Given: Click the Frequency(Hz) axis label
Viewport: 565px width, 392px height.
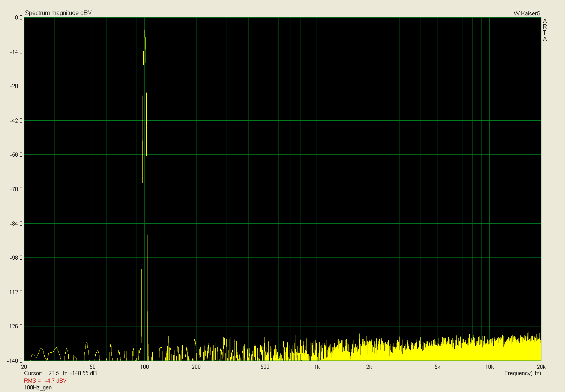Looking at the screenshot, I should 523,373.
